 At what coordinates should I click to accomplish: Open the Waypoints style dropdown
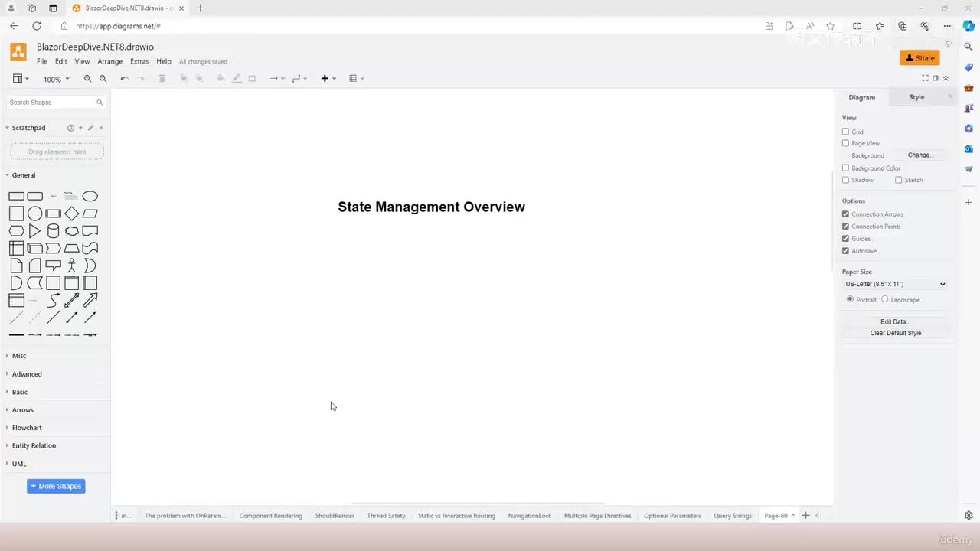tap(299, 78)
